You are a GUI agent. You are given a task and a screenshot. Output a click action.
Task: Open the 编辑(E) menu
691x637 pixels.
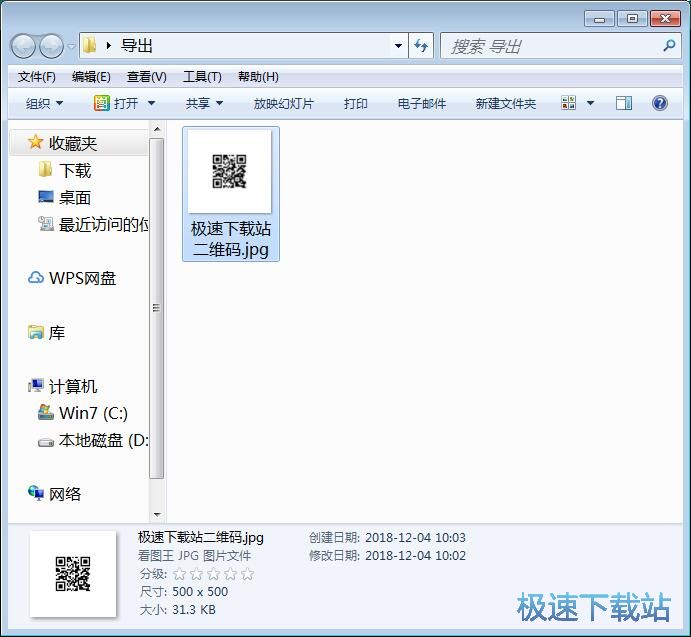click(91, 77)
